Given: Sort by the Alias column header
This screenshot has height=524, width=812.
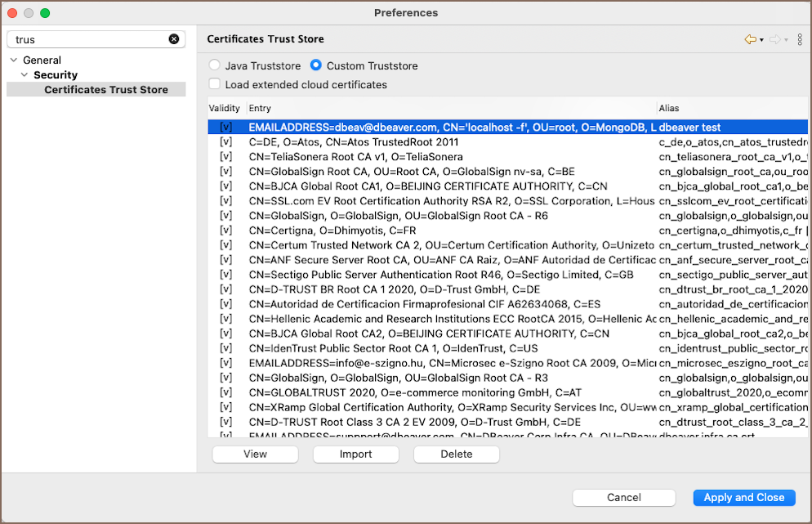Looking at the screenshot, I should [731, 108].
